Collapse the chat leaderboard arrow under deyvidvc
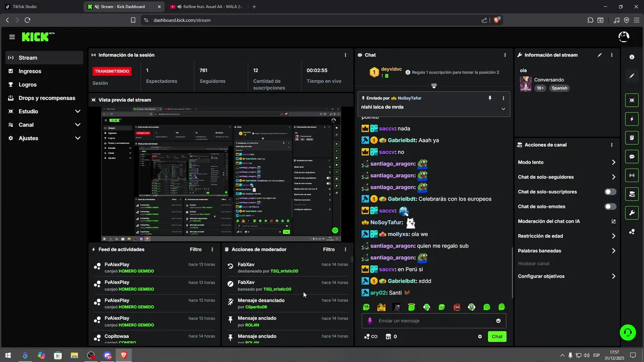 click(x=434, y=86)
